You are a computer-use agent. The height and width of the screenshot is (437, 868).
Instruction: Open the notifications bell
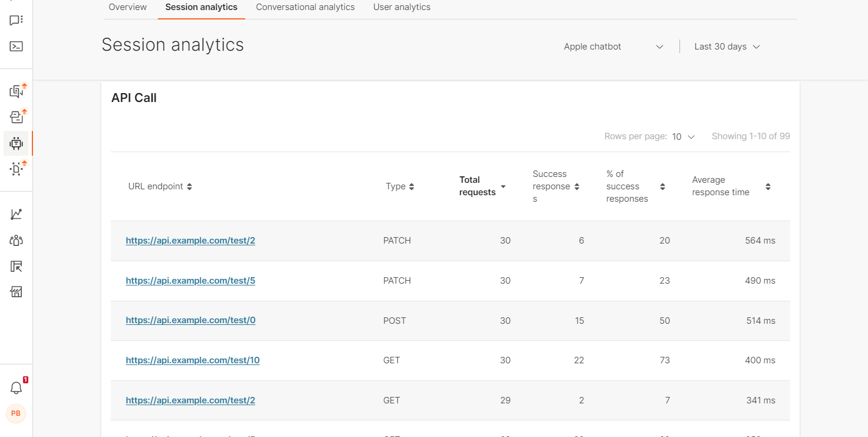[x=16, y=387]
